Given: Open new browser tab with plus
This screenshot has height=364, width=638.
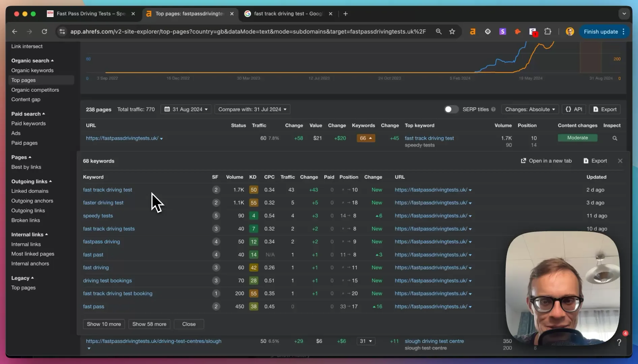Looking at the screenshot, I should pos(345,14).
